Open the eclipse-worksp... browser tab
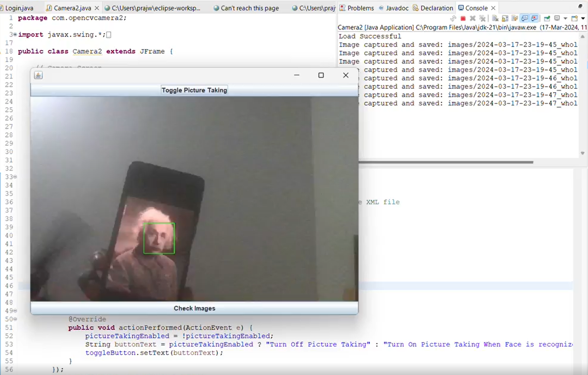 [x=152, y=8]
